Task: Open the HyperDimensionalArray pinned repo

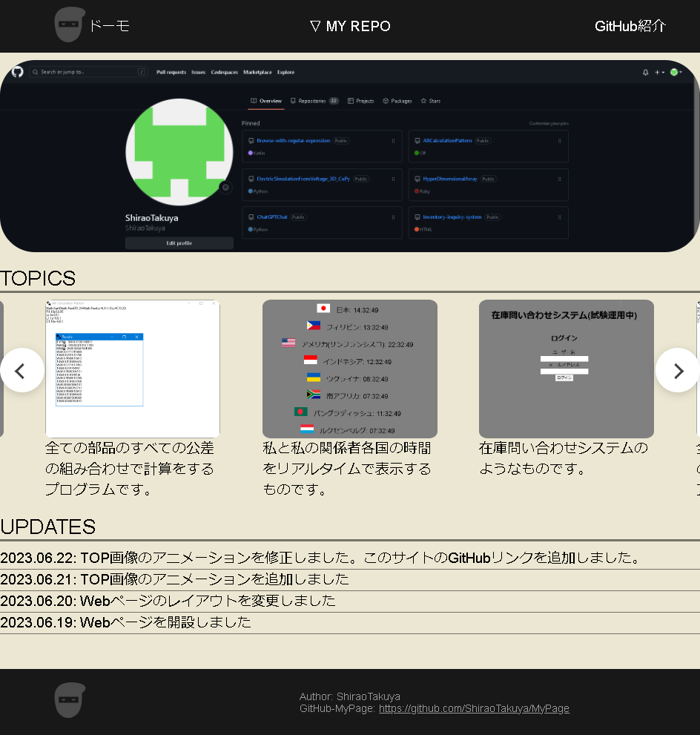Action: tap(450, 179)
